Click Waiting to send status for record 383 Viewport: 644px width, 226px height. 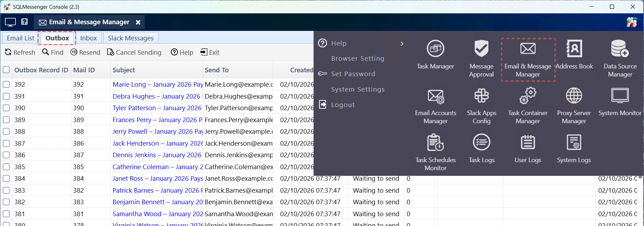tap(376, 190)
